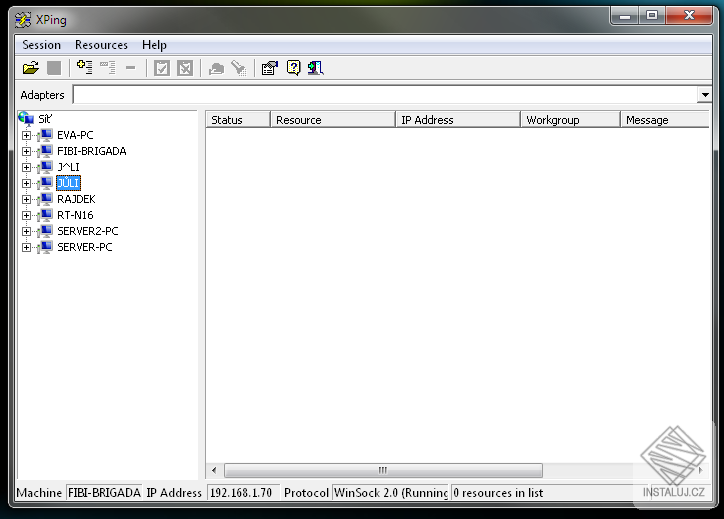This screenshot has width=724, height=519.
Task: Expand the FIBI-BRIGADA tree node
Action: click(26, 151)
